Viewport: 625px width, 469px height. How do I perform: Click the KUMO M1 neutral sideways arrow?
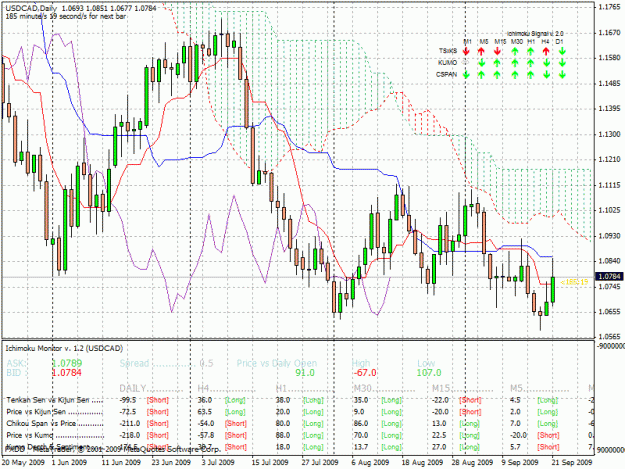pyautogui.click(x=466, y=63)
